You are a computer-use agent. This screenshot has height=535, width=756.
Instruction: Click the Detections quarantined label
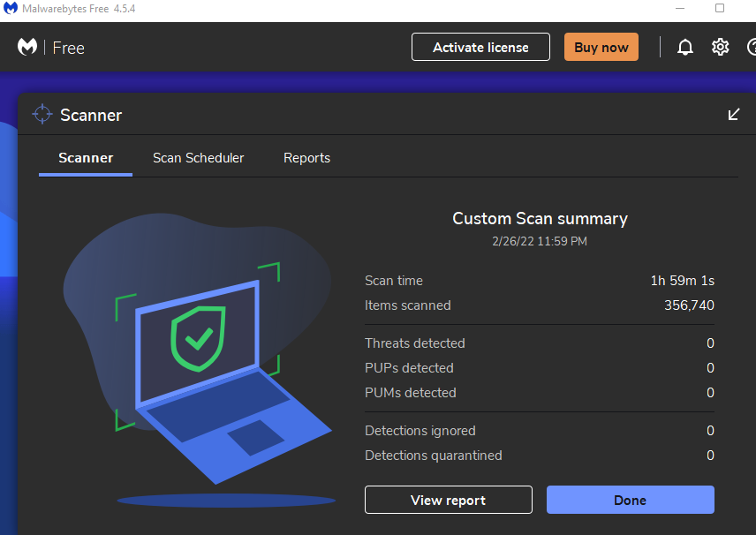[434, 455]
